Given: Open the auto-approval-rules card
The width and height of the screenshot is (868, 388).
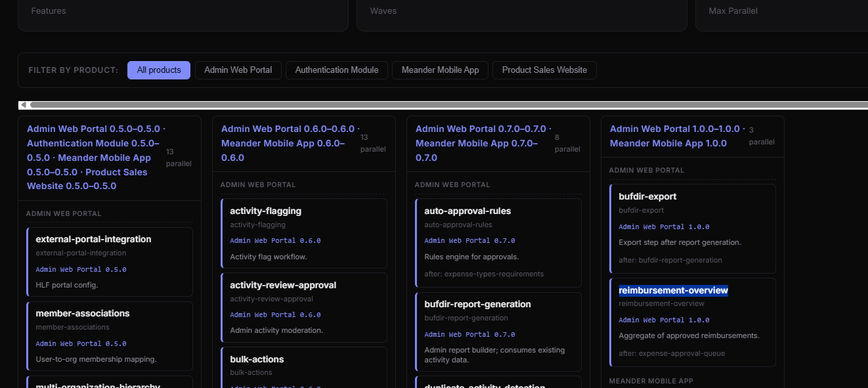Looking at the screenshot, I should [498, 243].
